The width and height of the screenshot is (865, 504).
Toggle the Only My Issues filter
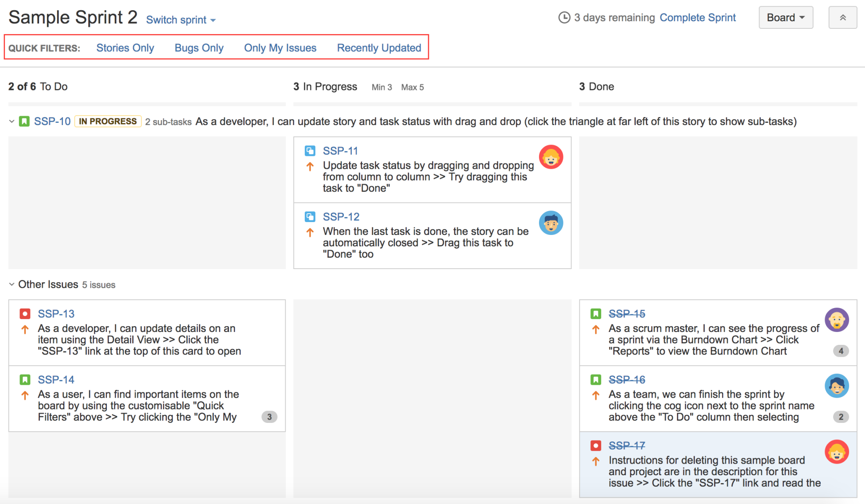280,48
